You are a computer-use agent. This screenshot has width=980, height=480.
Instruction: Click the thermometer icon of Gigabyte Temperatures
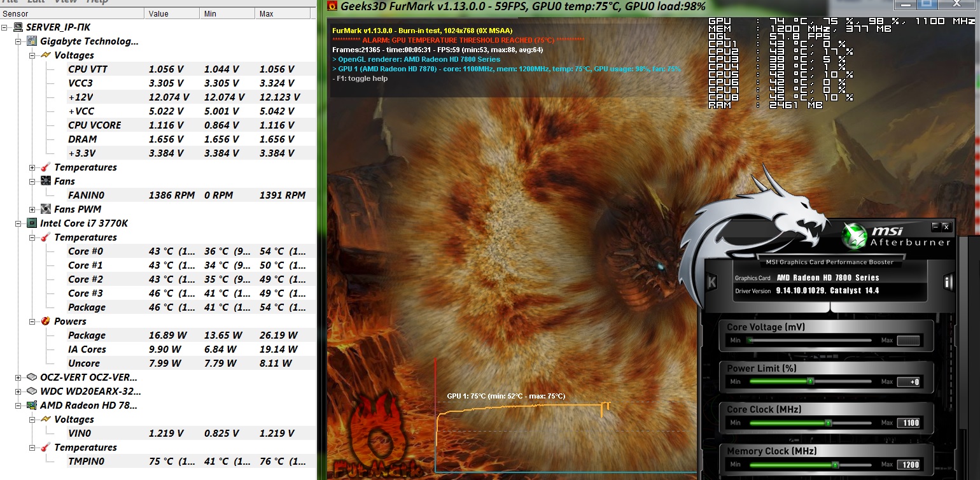pyautogui.click(x=46, y=167)
